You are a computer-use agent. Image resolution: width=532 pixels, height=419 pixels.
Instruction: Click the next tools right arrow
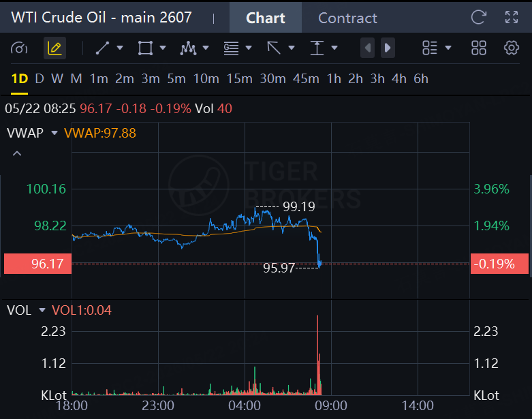point(388,48)
